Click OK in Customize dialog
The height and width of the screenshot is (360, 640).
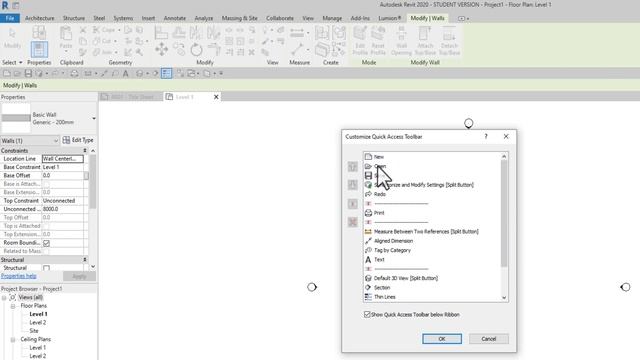tap(442, 339)
